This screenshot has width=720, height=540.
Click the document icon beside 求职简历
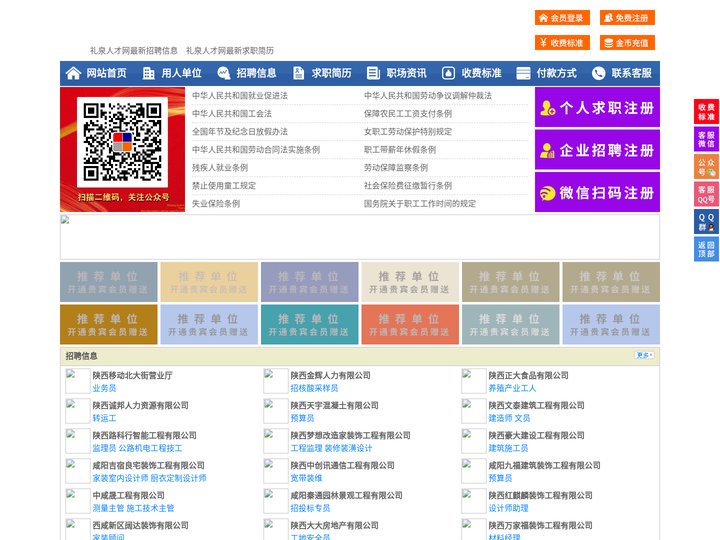[298, 73]
